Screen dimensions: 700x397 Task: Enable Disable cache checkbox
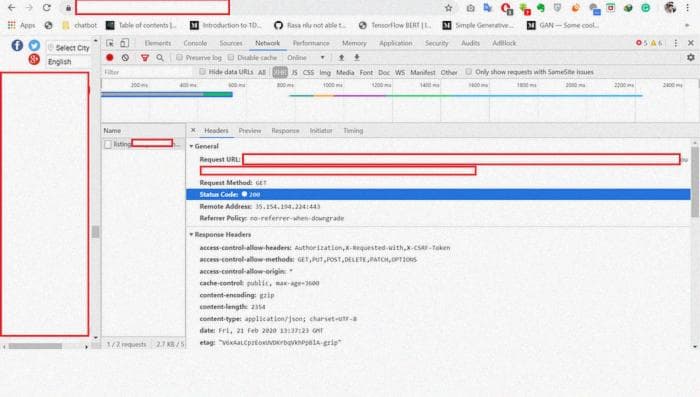point(231,58)
